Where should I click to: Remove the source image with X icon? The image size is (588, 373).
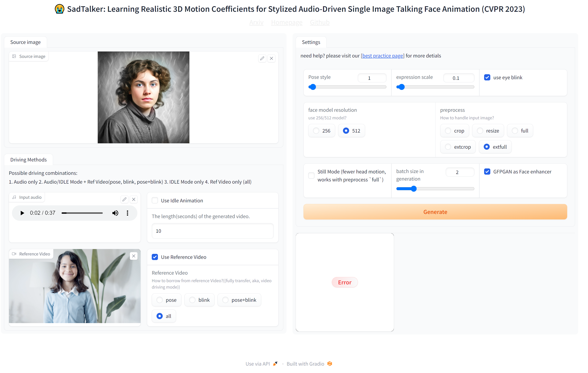coord(271,58)
